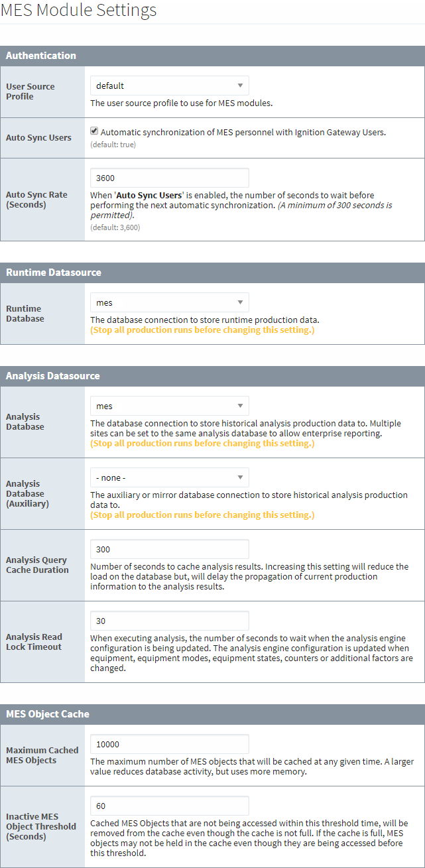Select the MES Object Cache section header
The height and width of the screenshot is (868, 425).
[x=48, y=714]
